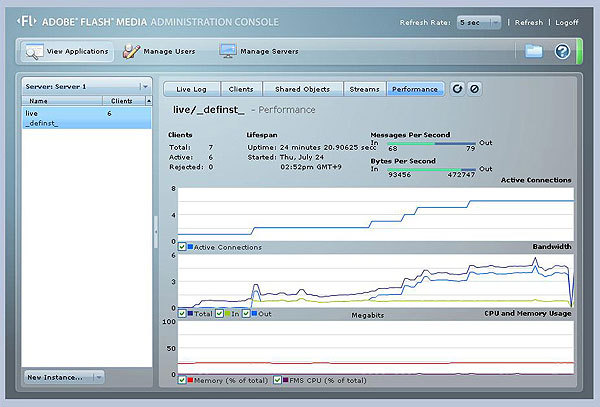This screenshot has height=407, width=600.
Task: Toggle the Total bandwidth checkbox
Action: coord(182,314)
